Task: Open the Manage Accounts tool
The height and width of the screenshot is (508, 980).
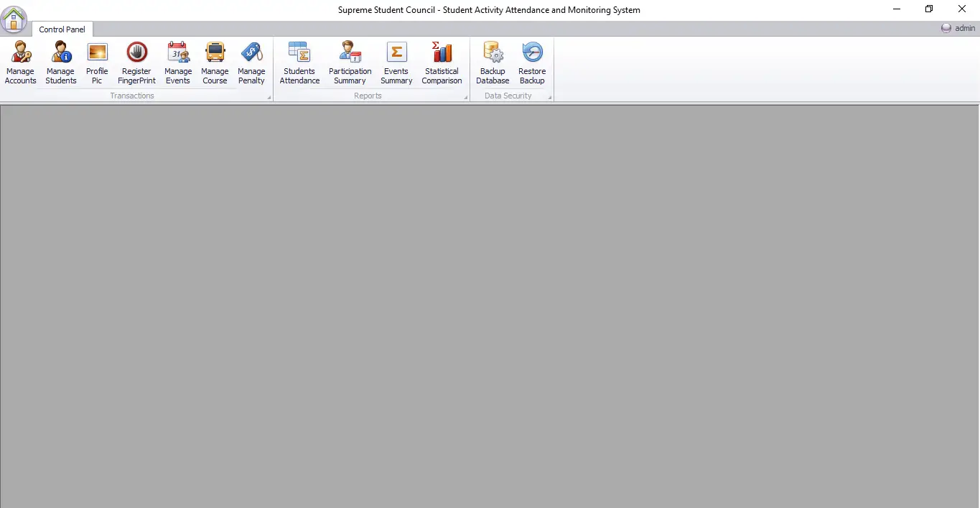Action: tap(20, 63)
